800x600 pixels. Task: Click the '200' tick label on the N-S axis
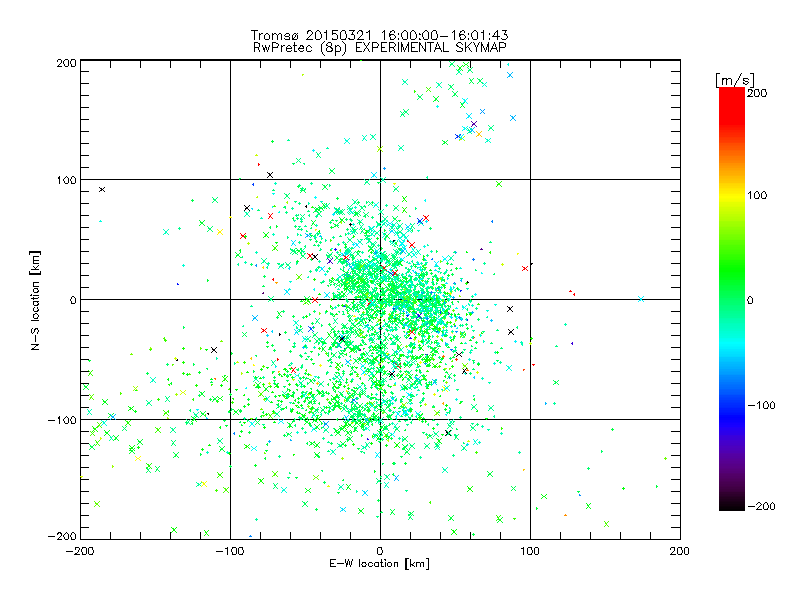tap(66, 63)
